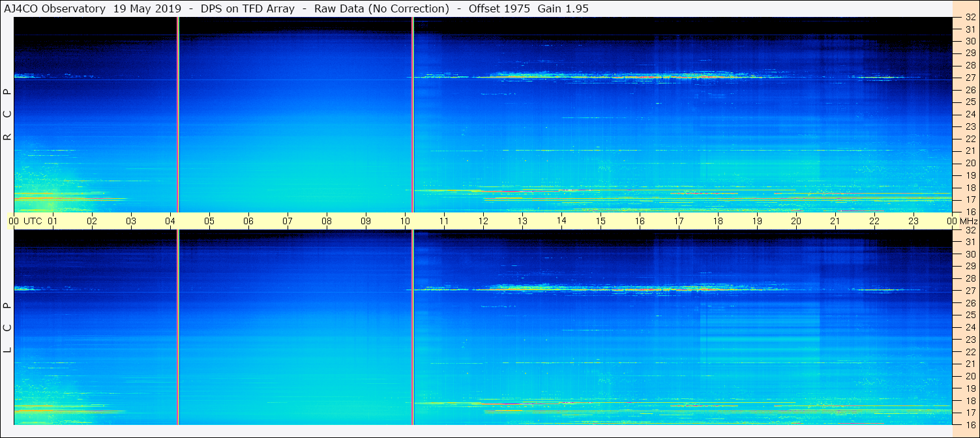Click hour '23' on the time axis

coord(913,222)
